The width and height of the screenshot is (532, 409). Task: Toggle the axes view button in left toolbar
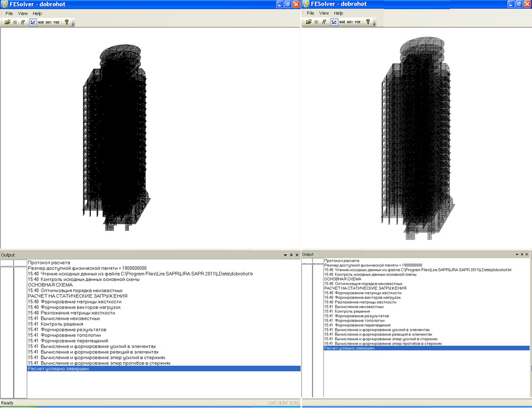tap(32, 22)
